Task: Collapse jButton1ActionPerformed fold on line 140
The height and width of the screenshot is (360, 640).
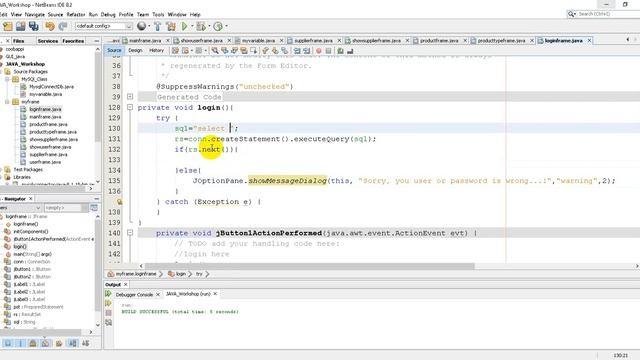Action: (x=130, y=233)
